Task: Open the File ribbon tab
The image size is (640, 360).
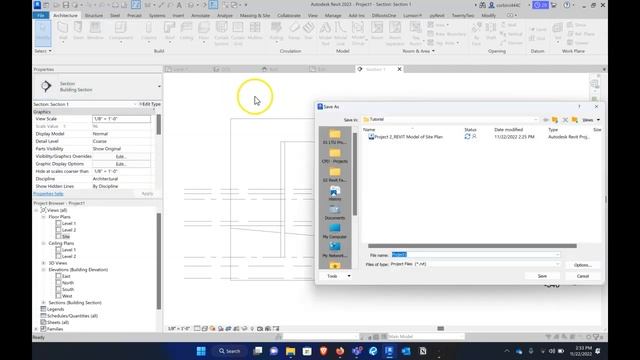Action: pos(41,16)
